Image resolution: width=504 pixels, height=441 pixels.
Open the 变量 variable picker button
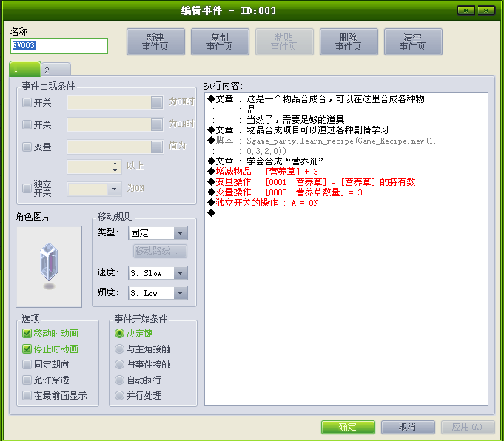(x=157, y=147)
